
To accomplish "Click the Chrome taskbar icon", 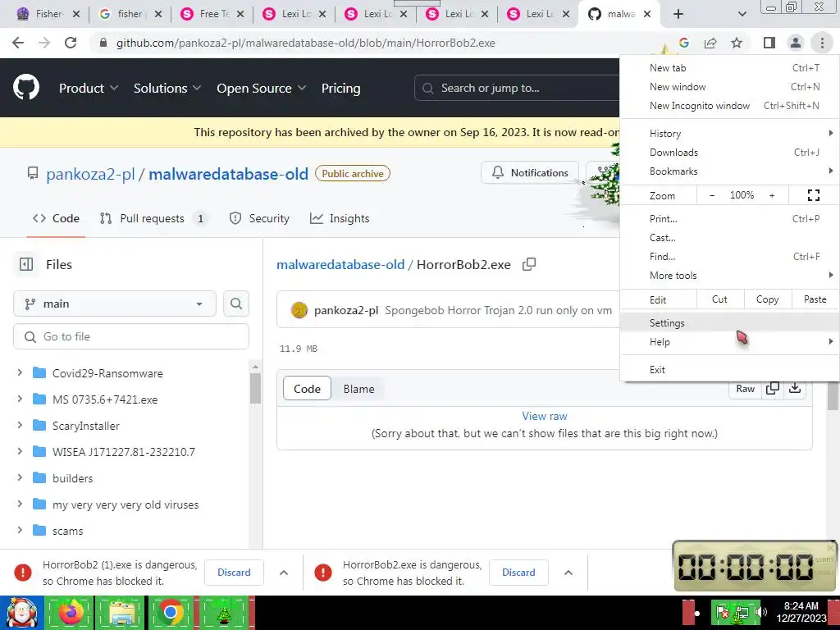I will (x=171, y=613).
